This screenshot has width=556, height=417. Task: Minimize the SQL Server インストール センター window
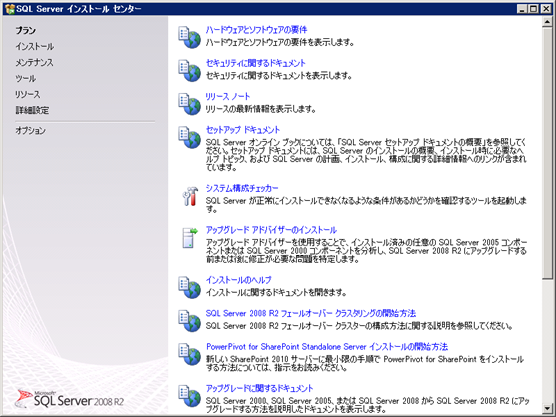click(x=522, y=9)
